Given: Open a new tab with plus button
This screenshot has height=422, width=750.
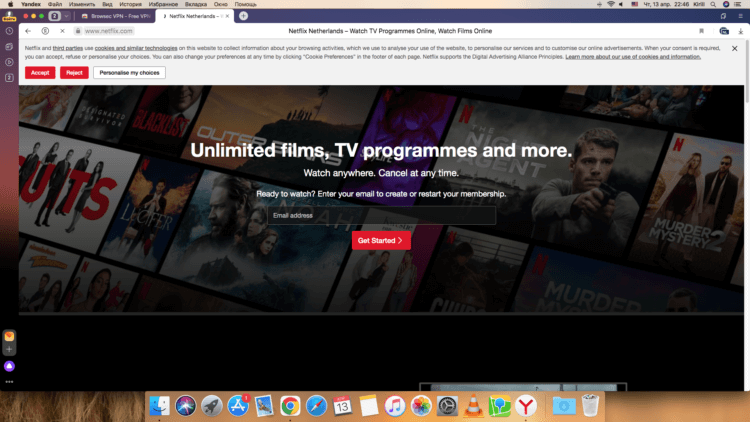Looking at the screenshot, I should point(243,16).
